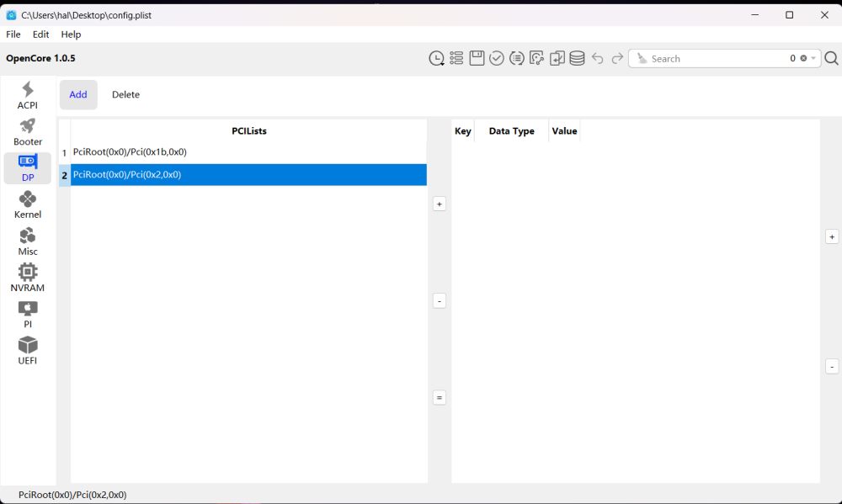Redo the last change
This screenshot has width=842, height=504.
617,58
